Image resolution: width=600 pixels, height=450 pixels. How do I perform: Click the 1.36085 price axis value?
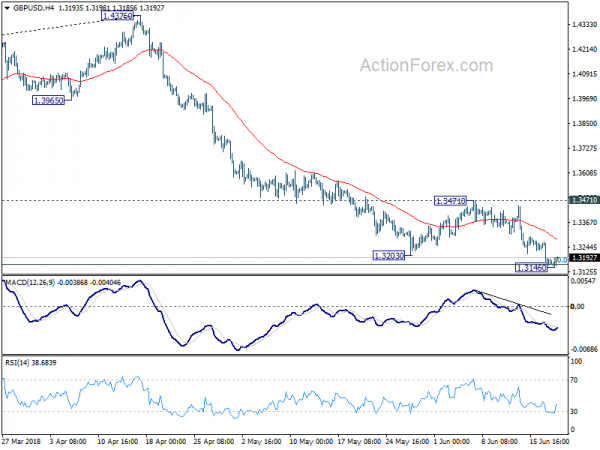[584, 173]
